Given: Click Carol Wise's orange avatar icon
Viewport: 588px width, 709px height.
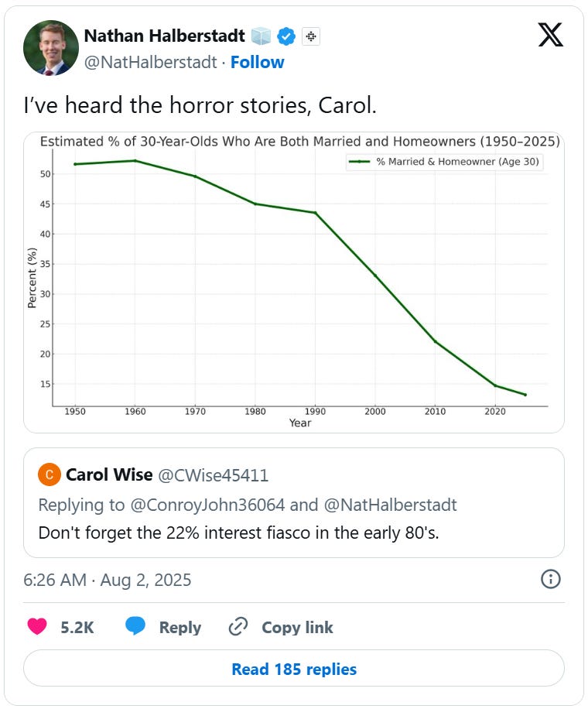Looking at the screenshot, I should 49,474.
